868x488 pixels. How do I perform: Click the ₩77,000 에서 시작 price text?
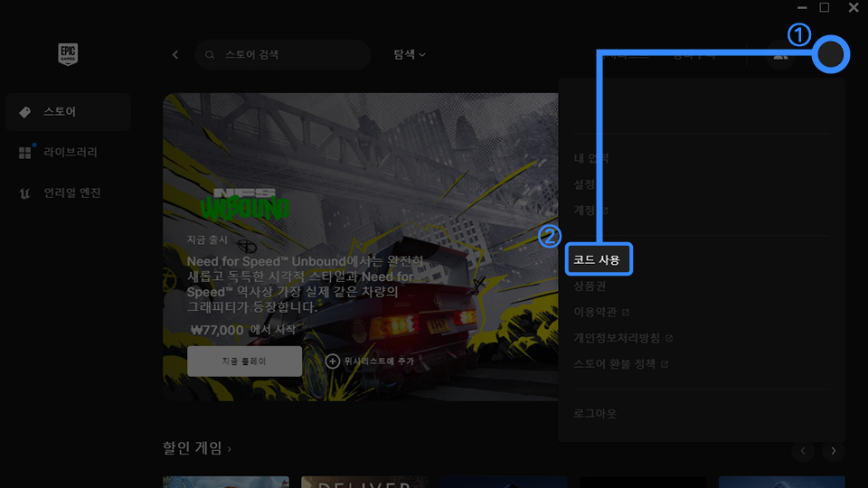pos(243,331)
